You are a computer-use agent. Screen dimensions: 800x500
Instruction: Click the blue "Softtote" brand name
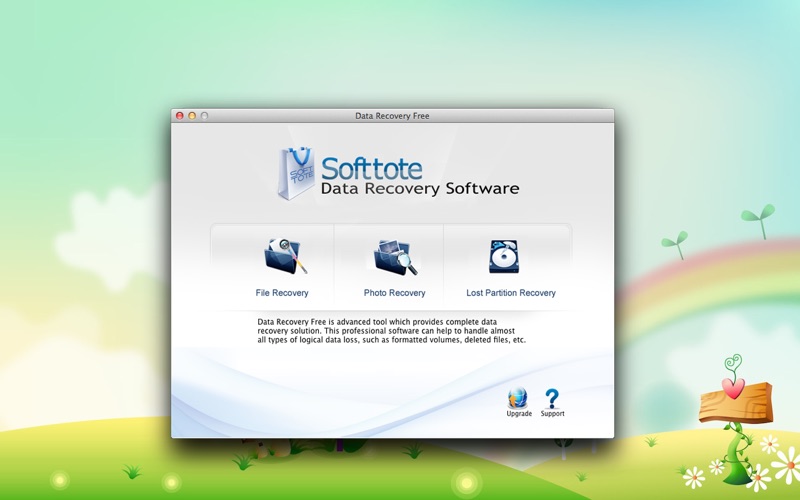pyautogui.click(x=371, y=167)
